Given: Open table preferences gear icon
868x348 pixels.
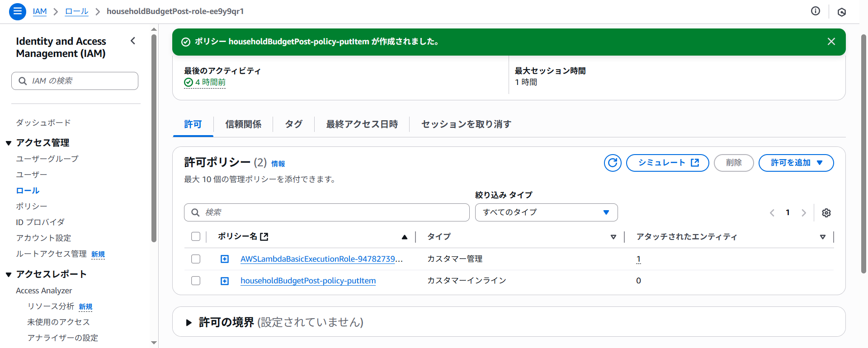Looking at the screenshot, I should click(826, 213).
